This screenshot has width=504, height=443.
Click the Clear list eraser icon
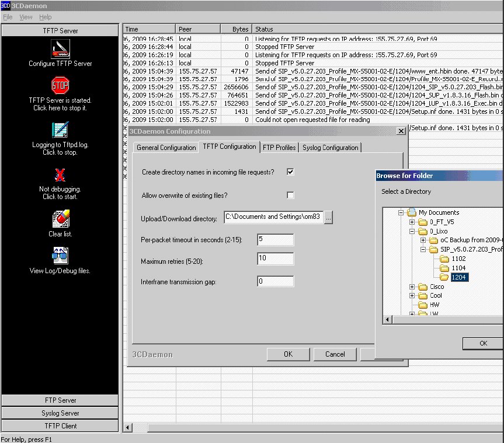(61, 218)
